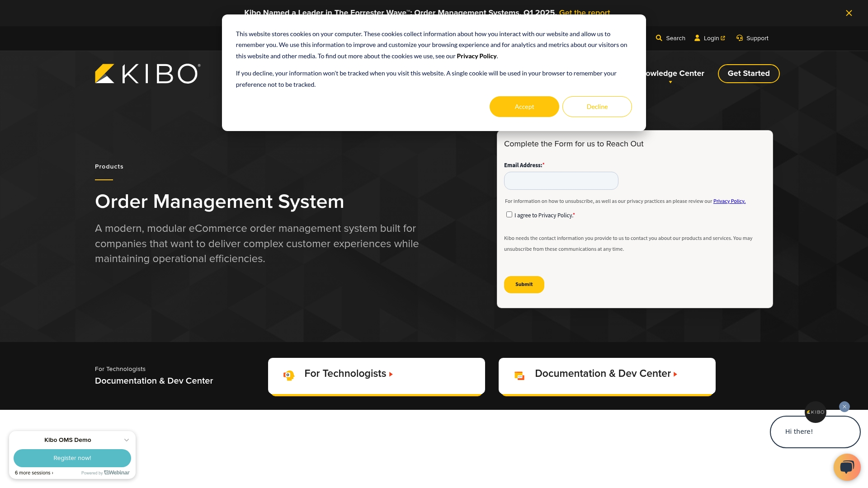Click the Get Started button in header
868x488 pixels.
pos(748,73)
